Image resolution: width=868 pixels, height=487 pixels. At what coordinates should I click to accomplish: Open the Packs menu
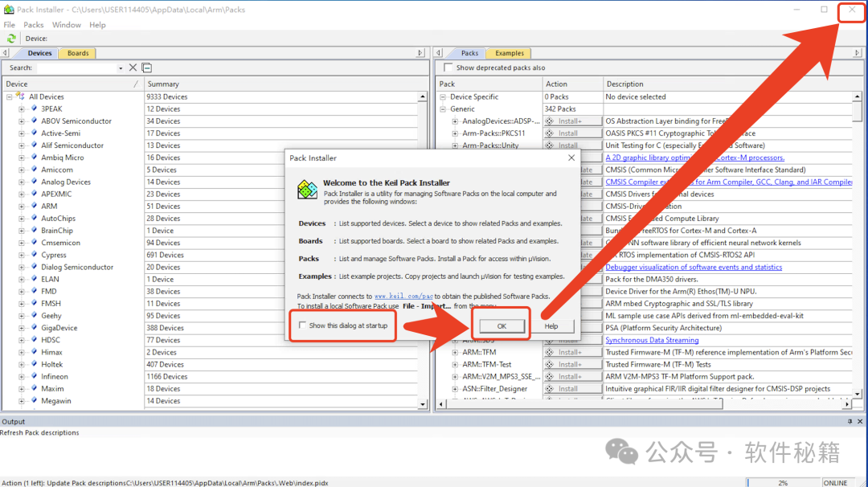tap(33, 24)
